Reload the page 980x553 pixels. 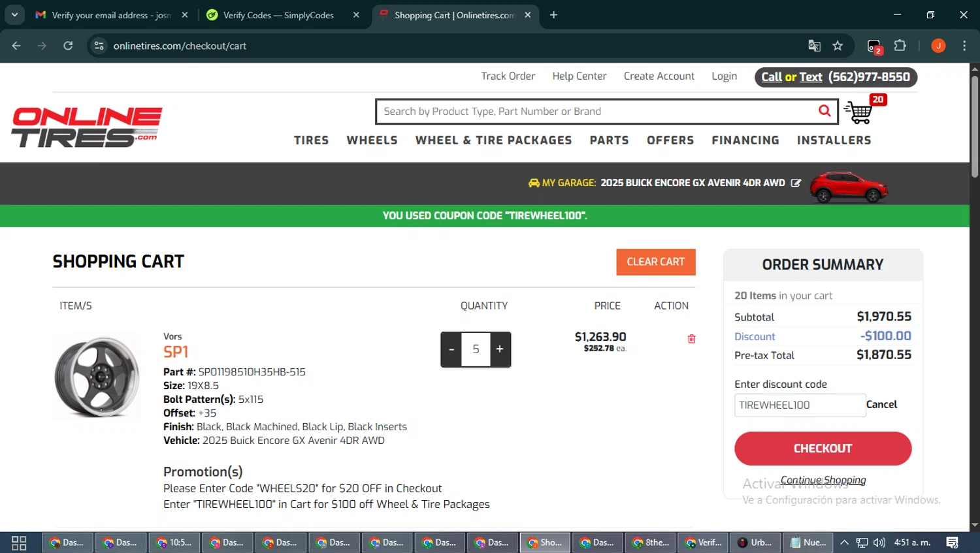68,46
